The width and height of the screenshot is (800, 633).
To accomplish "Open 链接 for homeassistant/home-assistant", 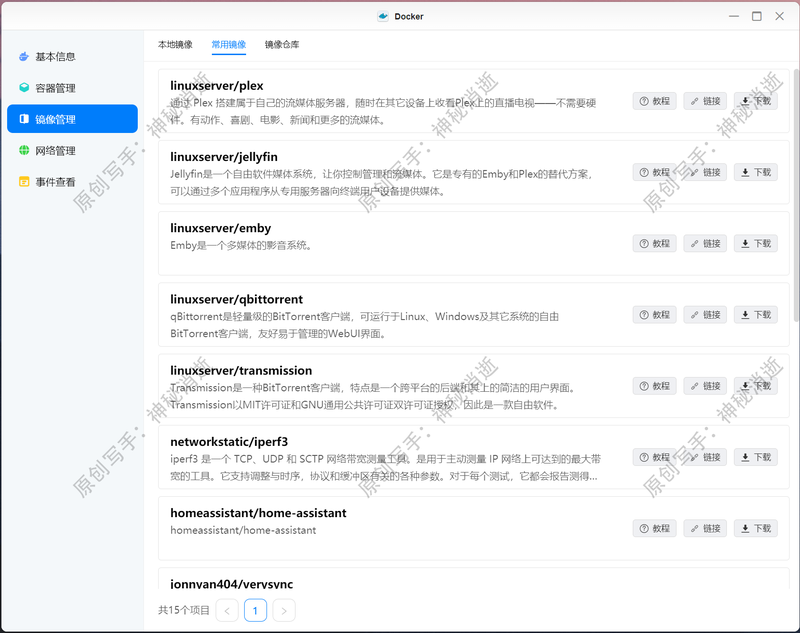I will point(705,528).
